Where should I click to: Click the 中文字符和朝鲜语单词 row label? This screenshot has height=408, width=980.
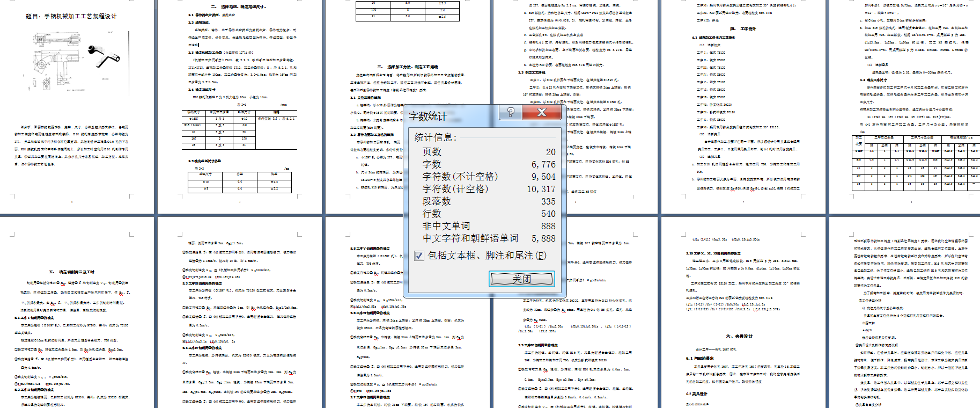point(470,238)
